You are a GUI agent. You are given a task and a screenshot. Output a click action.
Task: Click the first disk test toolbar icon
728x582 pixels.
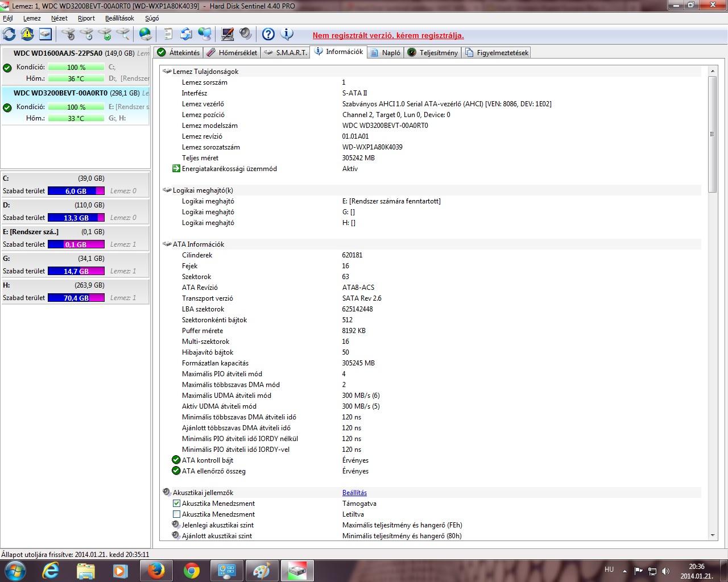[x=68, y=34]
